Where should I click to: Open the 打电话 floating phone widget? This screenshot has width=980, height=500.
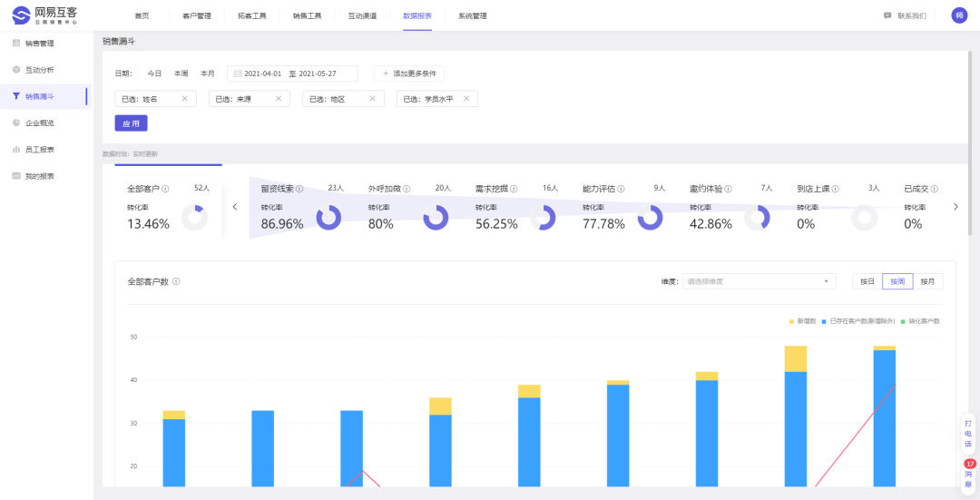coord(968,434)
